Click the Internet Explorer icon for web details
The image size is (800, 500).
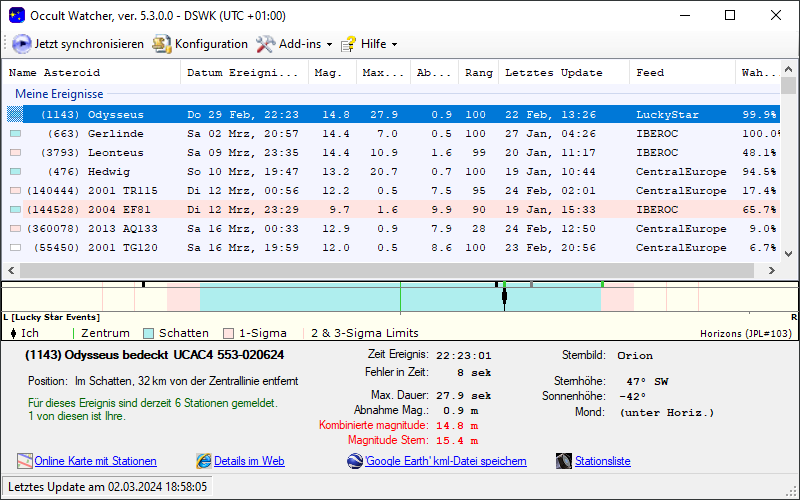point(204,461)
